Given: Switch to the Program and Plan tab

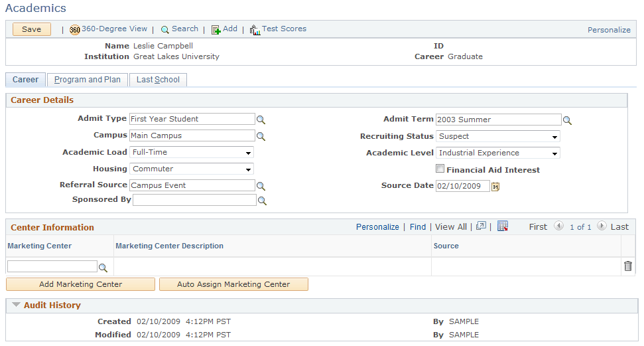Looking at the screenshot, I should [x=88, y=80].
